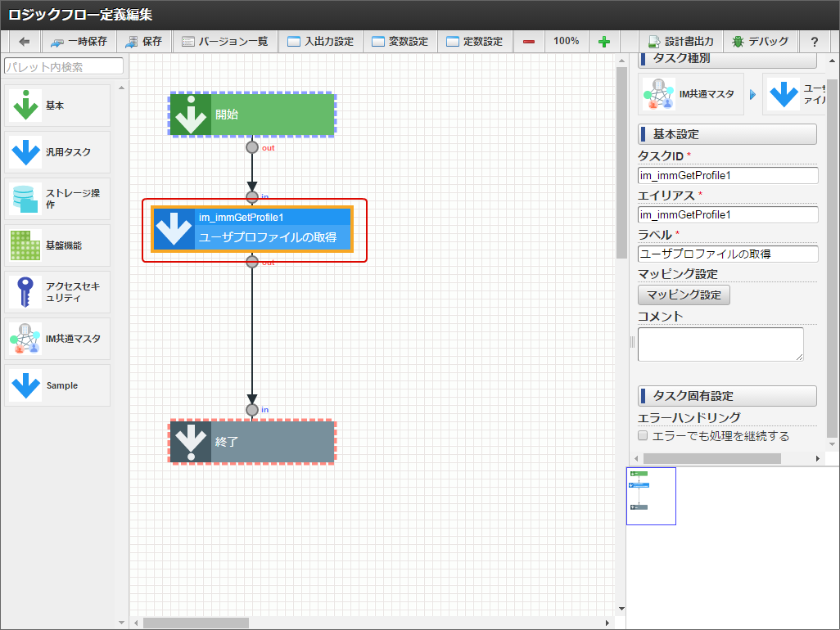
Task: Expand the 基本 palette category
Action: [x=57, y=106]
